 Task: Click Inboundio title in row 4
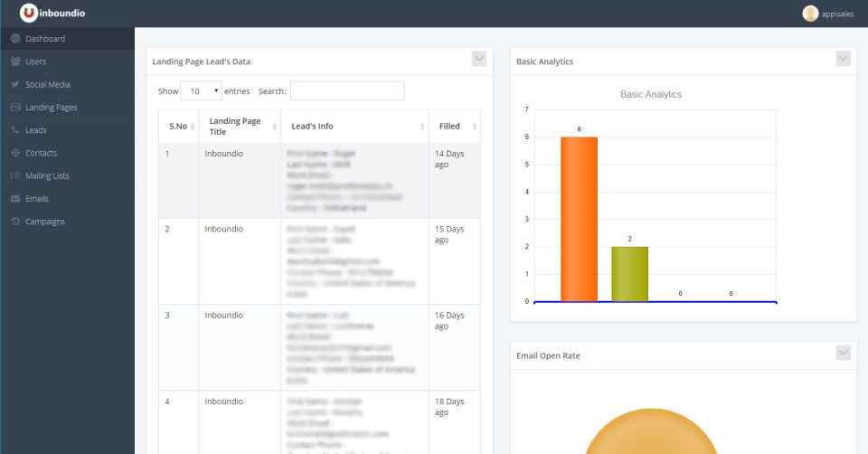pyautogui.click(x=223, y=402)
